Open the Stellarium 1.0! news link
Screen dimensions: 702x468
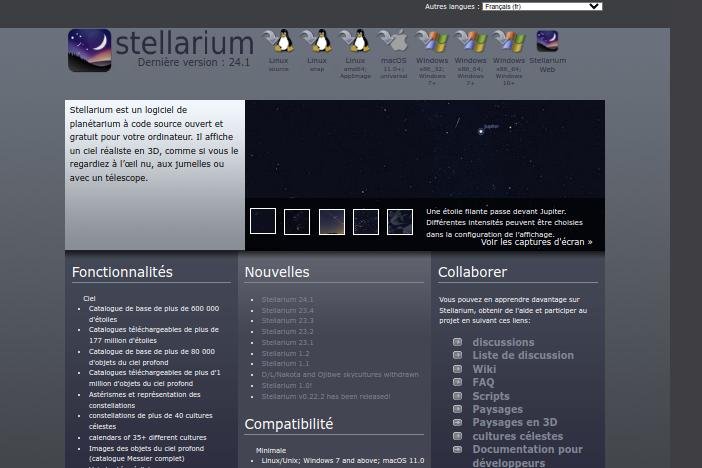(287, 385)
